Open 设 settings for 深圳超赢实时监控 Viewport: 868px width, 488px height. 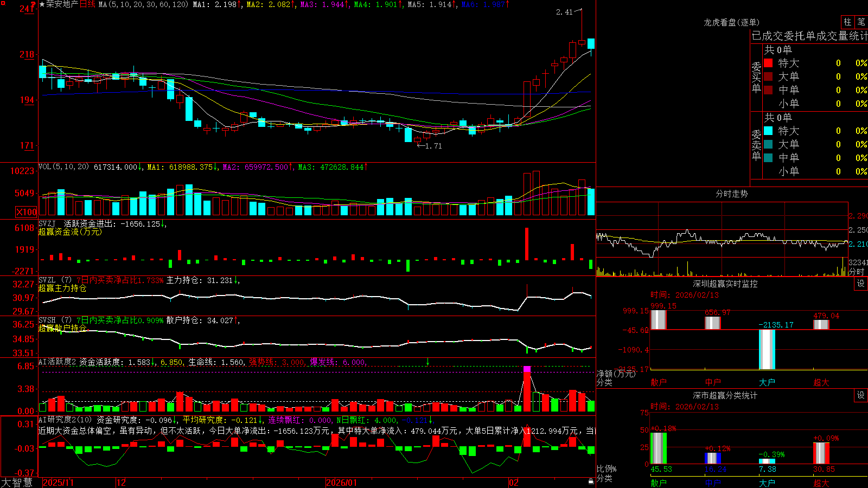(x=860, y=284)
